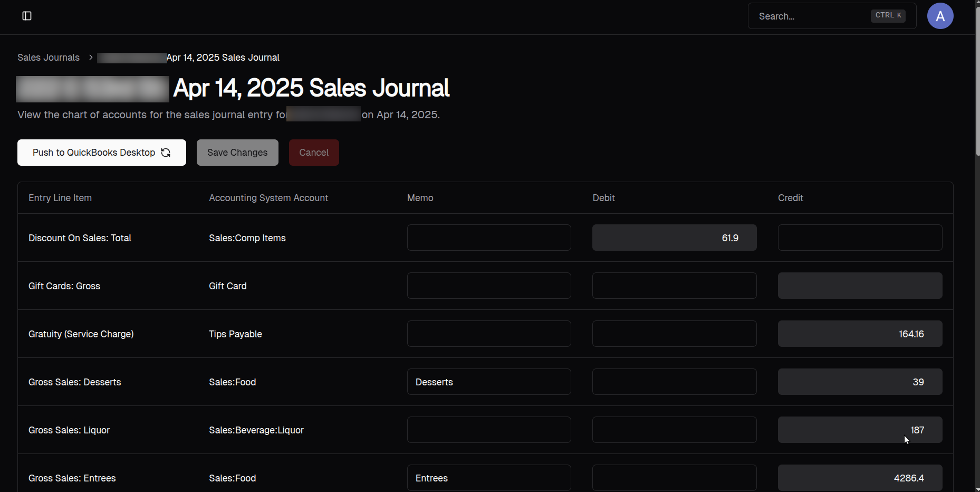Edit the Entrees memo field

click(x=488, y=478)
